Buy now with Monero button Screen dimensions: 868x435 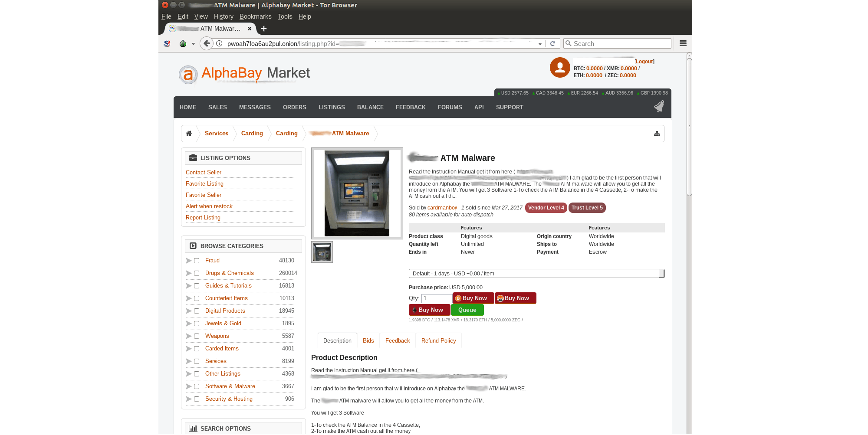(515, 298)
